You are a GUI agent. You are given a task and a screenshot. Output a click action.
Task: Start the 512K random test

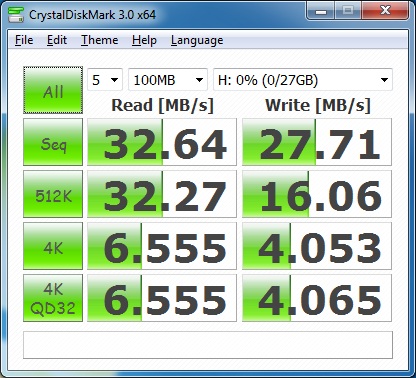[53, 194]
